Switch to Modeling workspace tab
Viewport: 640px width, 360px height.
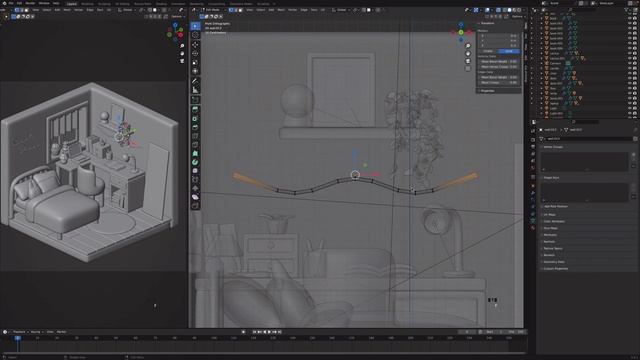coord(87,4)
